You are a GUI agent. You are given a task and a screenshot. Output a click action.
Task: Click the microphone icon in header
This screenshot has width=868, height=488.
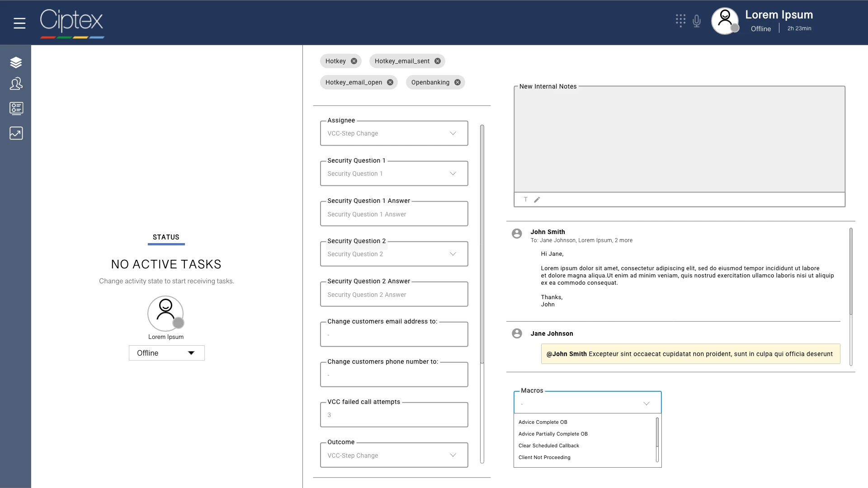coord(697,21)
